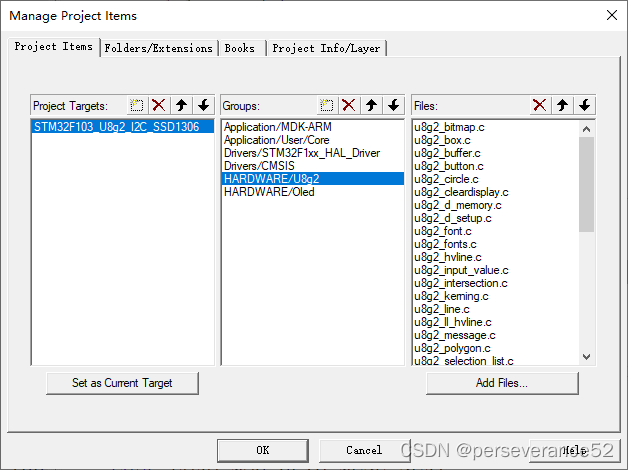Click the Help button
Screen dimensions: 628x470
point(574,450)
